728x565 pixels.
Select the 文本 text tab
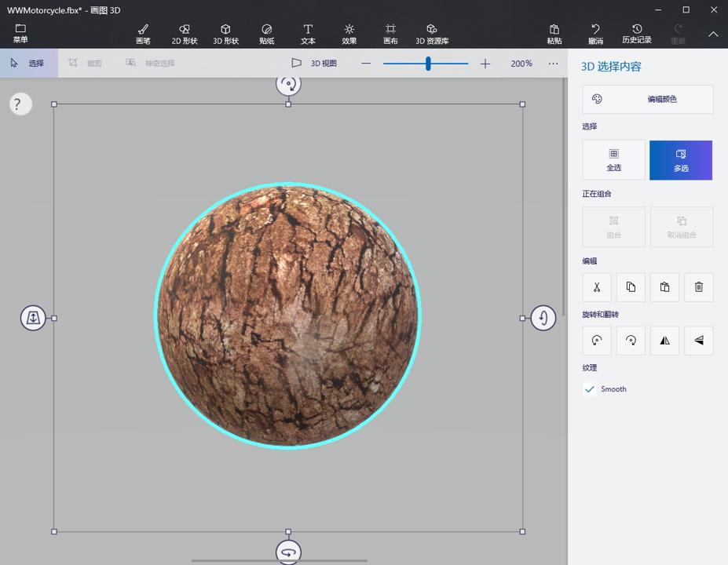(x=308, y=33)
